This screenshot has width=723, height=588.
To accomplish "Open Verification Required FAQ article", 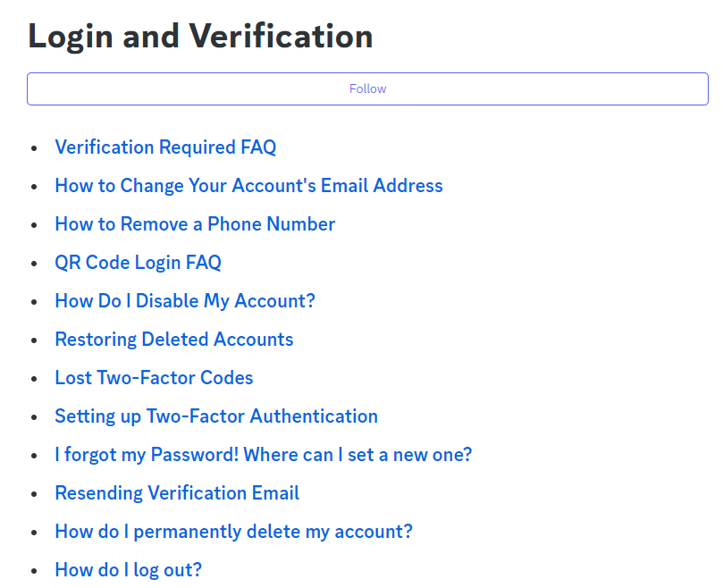I will [x=165, y=147].
